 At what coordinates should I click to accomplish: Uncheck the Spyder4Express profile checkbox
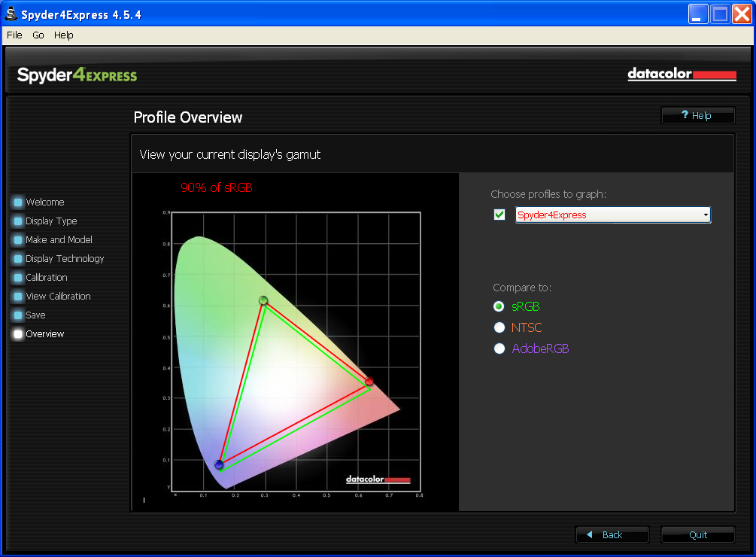pyautogui.click(x=499, y=215)
